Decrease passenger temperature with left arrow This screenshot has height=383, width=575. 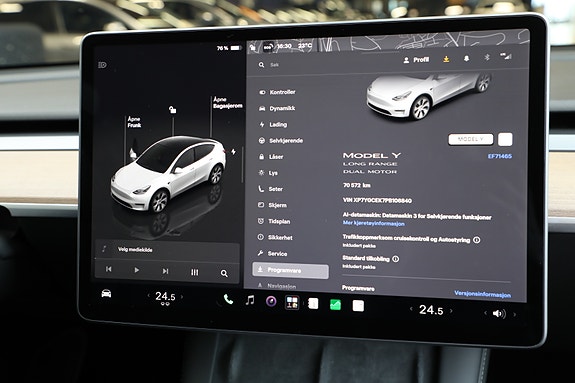tap(411, 309)
